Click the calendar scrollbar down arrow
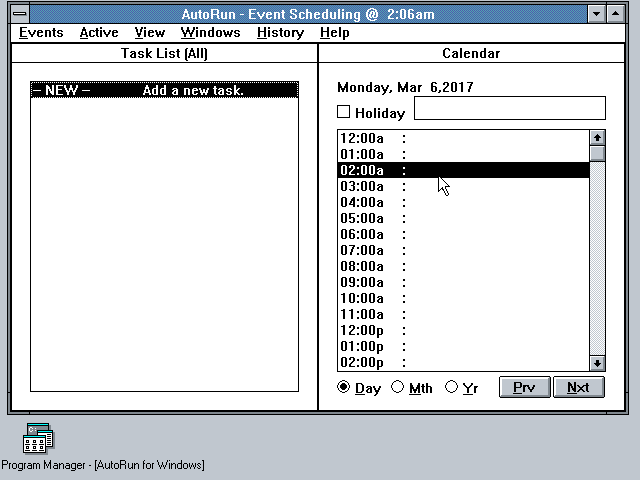This screenshot has height=480, width=640. point(597,363)
